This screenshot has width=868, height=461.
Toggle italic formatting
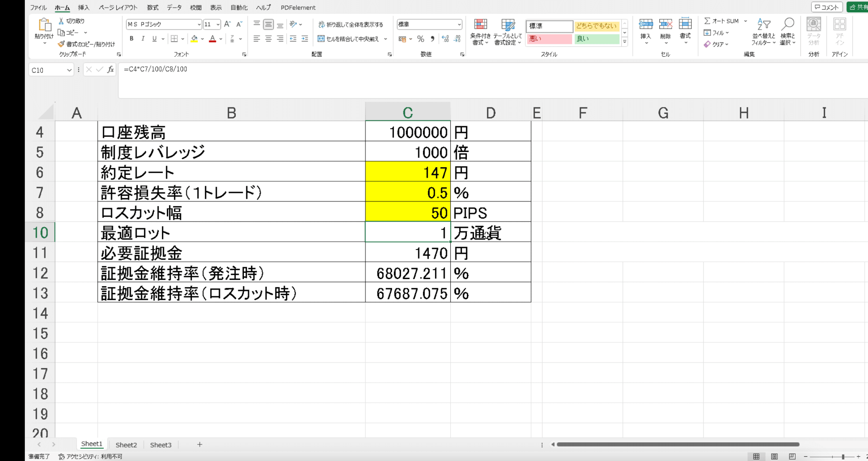143,39
